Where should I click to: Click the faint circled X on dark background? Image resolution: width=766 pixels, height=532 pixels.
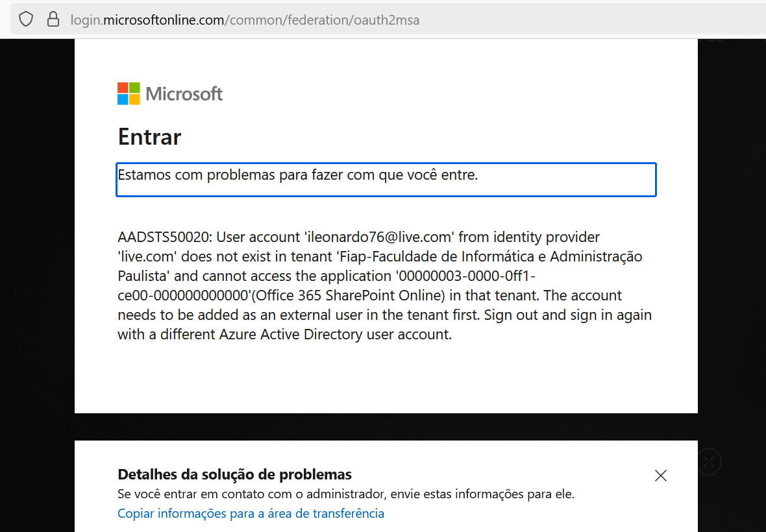[x=709, y=461]
